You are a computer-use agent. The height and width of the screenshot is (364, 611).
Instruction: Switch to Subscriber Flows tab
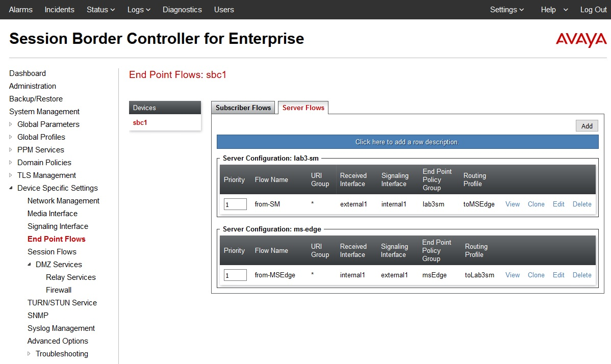(x=243, y=108)
